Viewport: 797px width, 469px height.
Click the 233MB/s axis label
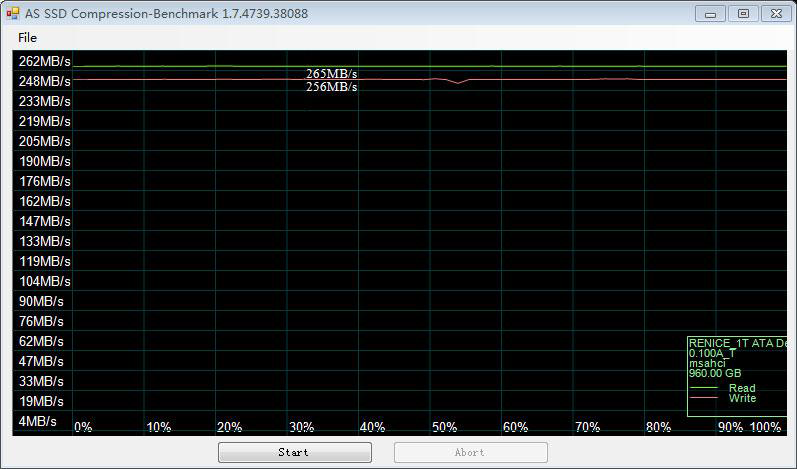(45, 102)
